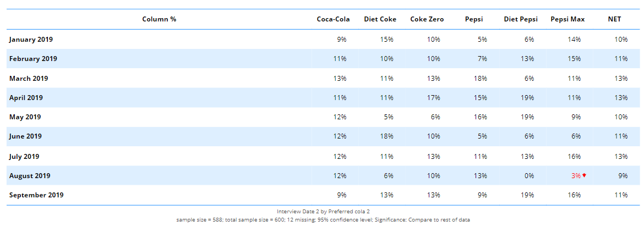Click the Diet Pepsi column header
Image resolution: width=644 pixels, height=232 pixels.
click(x=521, y=19)
